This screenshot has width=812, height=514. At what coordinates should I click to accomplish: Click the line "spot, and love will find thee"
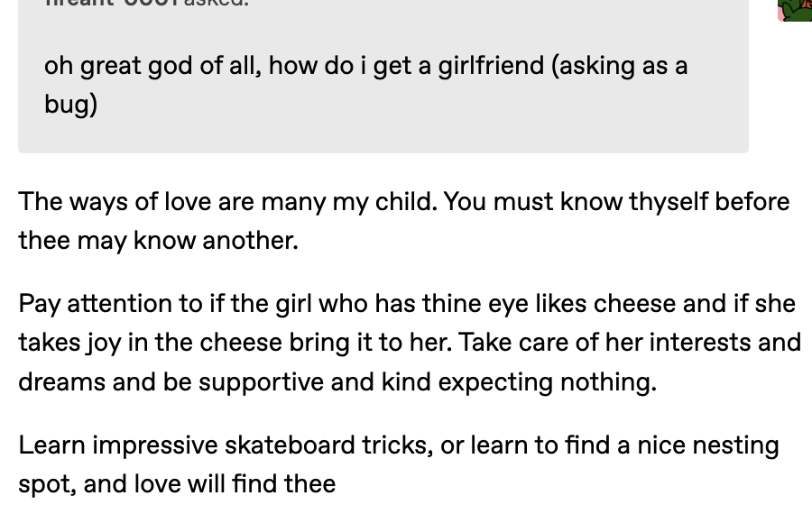[x=177, y=484]
